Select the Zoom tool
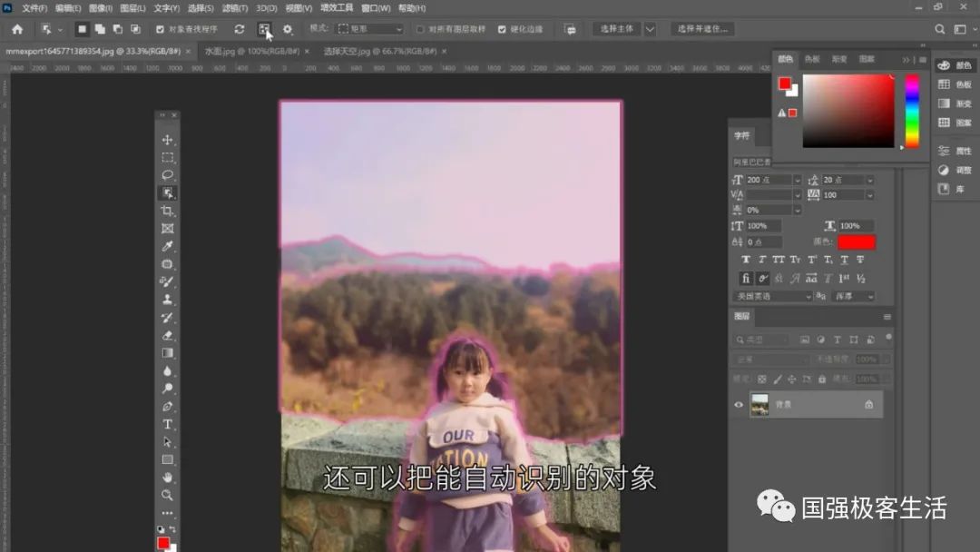This screenshot has width=980, height=552. [168, 495]
